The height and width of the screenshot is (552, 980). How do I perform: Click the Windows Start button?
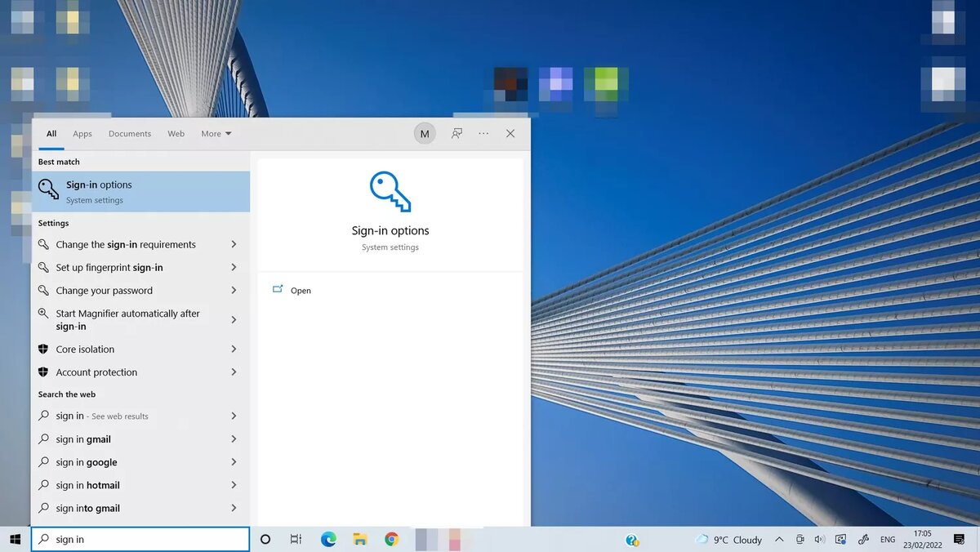point(15,539)
